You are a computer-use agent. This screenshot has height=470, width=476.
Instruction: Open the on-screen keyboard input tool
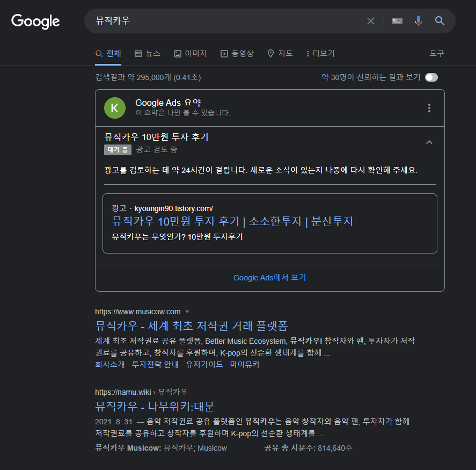[x=397, y=21]
